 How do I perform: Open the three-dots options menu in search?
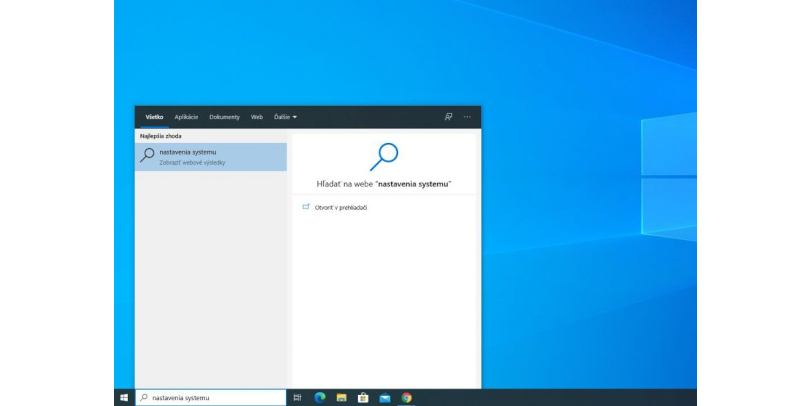(x=467, y=117)
